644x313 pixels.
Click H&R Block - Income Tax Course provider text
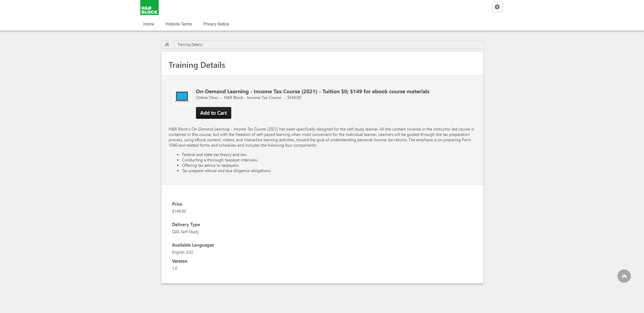pyautogui.click(x=252, y=98)
